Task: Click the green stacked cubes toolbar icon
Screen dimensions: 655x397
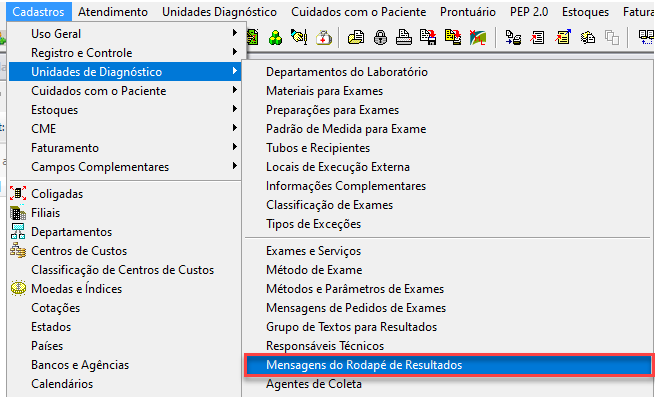Action: tap(275, 38)
